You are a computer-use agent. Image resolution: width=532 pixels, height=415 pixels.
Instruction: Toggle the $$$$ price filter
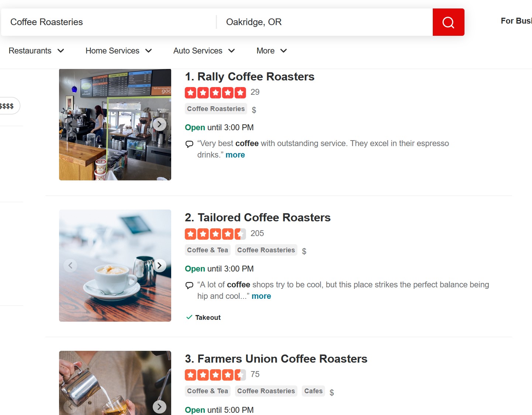pyautogui.click(x=7, y=106)
